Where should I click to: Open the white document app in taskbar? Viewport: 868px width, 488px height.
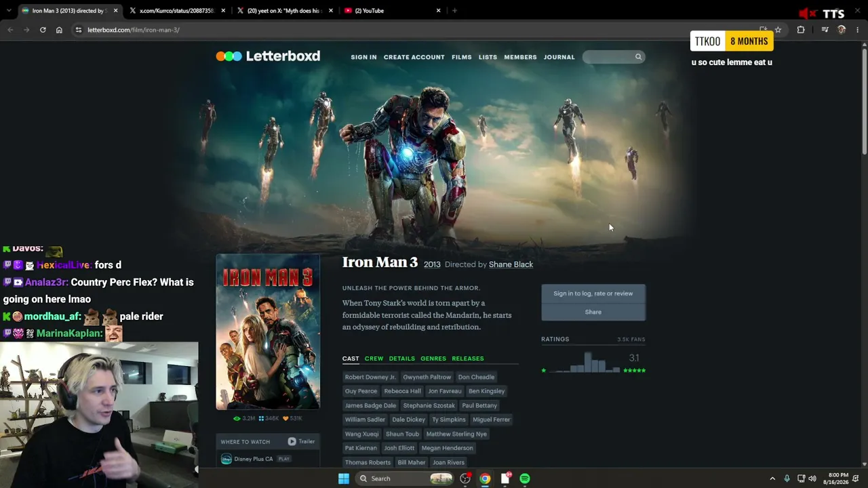505,479
